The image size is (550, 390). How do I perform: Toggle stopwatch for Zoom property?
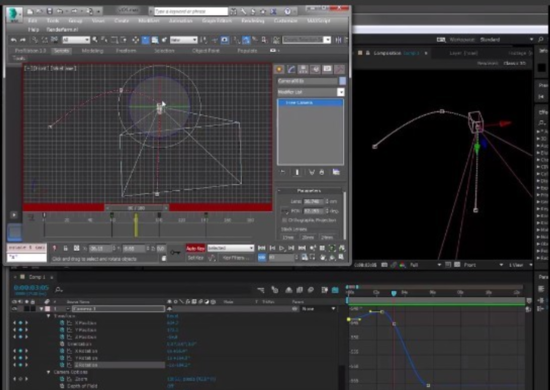(62, 379)
